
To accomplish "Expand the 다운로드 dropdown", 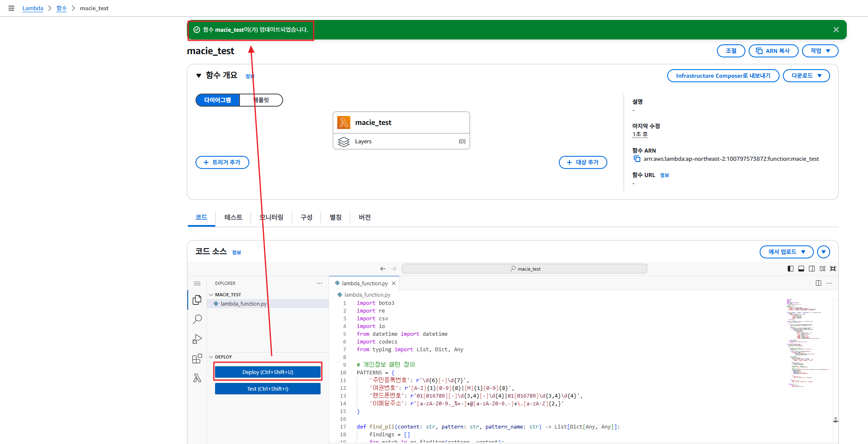I will click(x=806, y=76).
